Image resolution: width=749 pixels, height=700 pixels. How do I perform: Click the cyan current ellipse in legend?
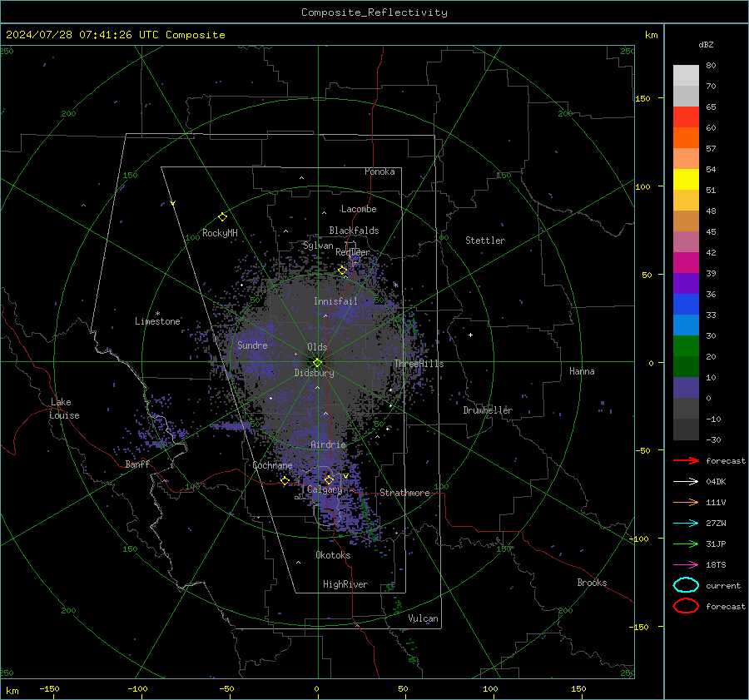[x=686, y=585]
